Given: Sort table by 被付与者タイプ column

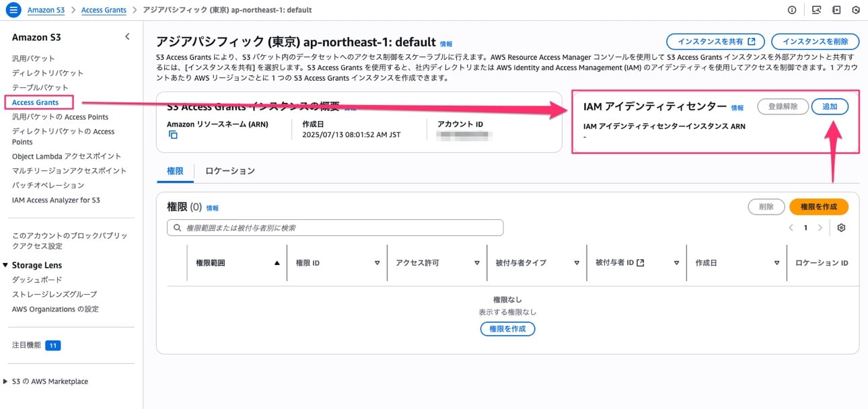Looking at the screenshot, I should tap(577, 263).
